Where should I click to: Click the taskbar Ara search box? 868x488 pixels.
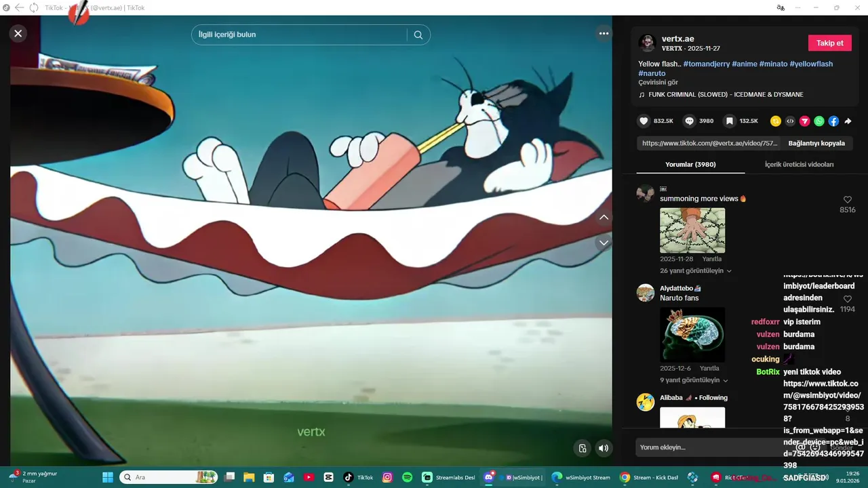(x=169, y=477)
